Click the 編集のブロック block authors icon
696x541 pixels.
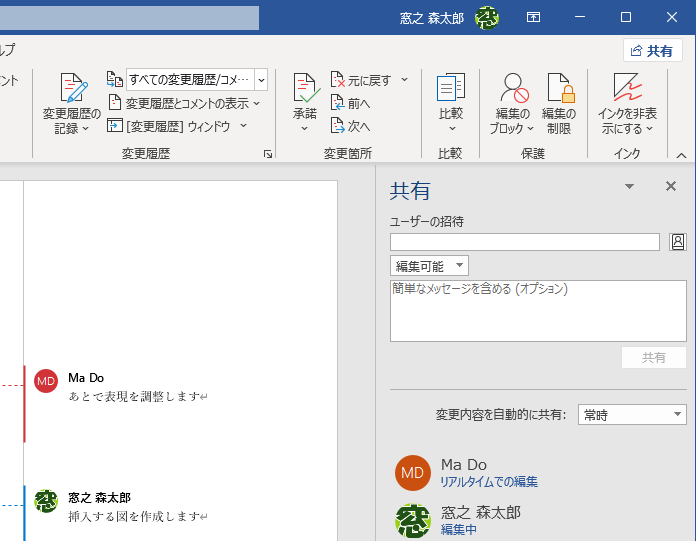(514, 88)
